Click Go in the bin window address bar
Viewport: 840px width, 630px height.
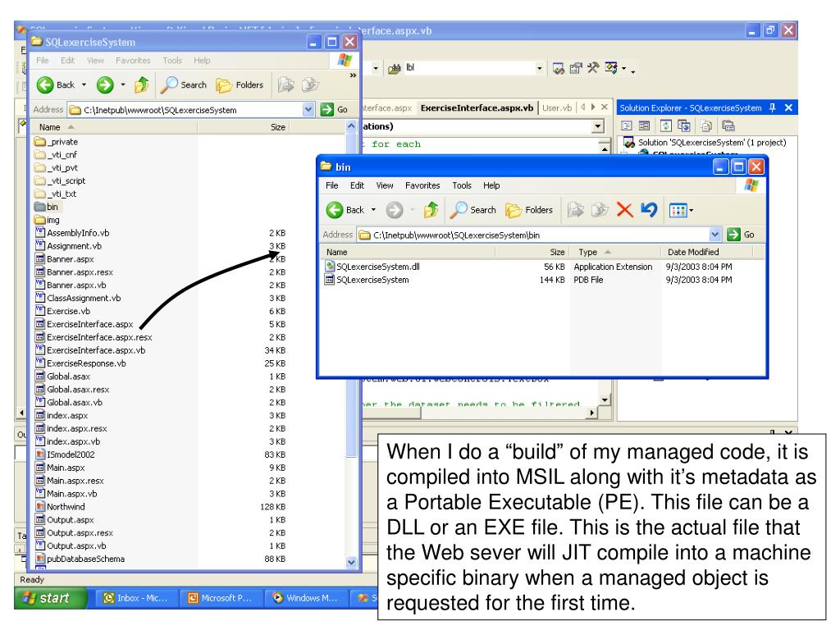(742, 235)
